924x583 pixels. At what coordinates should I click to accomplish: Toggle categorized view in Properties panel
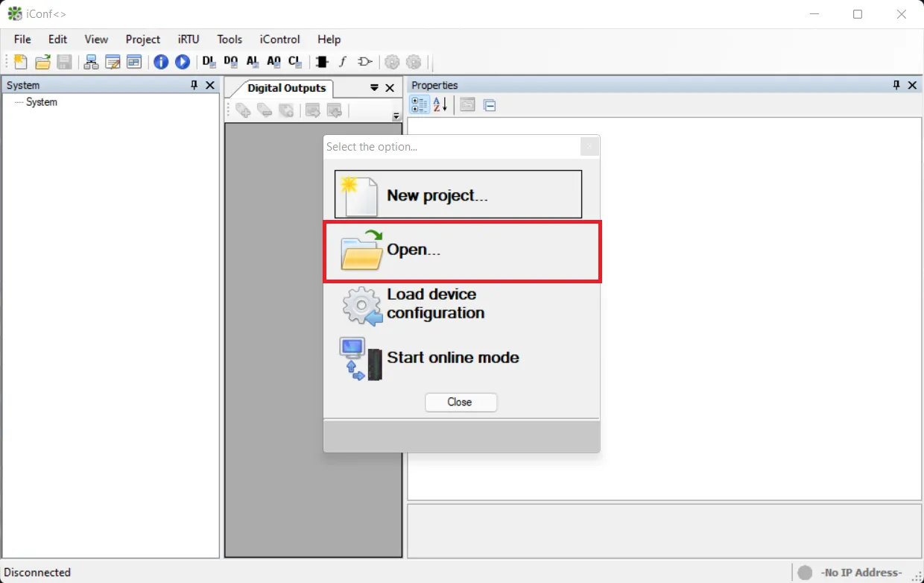(420, 105)
